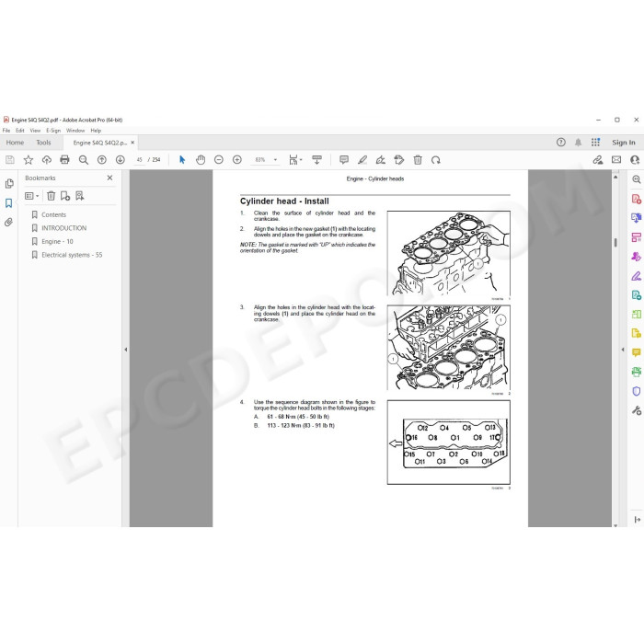The image size is (644, 644).
Task: Select the Engine S4Q S4Q2 document tab
Action: [99, 143]
